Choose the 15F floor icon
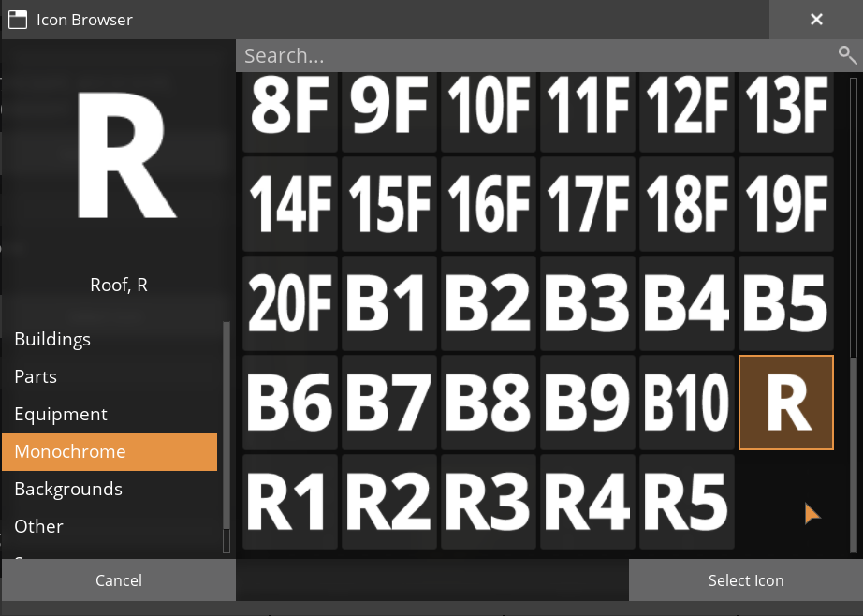 tap(389, 204)
